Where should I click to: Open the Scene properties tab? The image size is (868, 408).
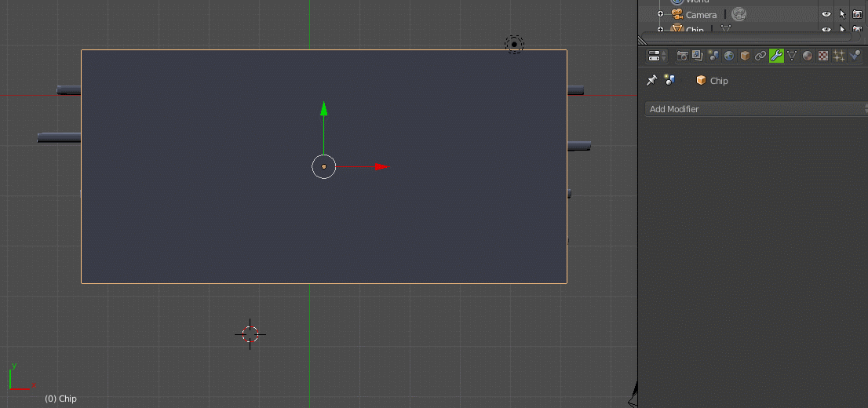point(713,56)
